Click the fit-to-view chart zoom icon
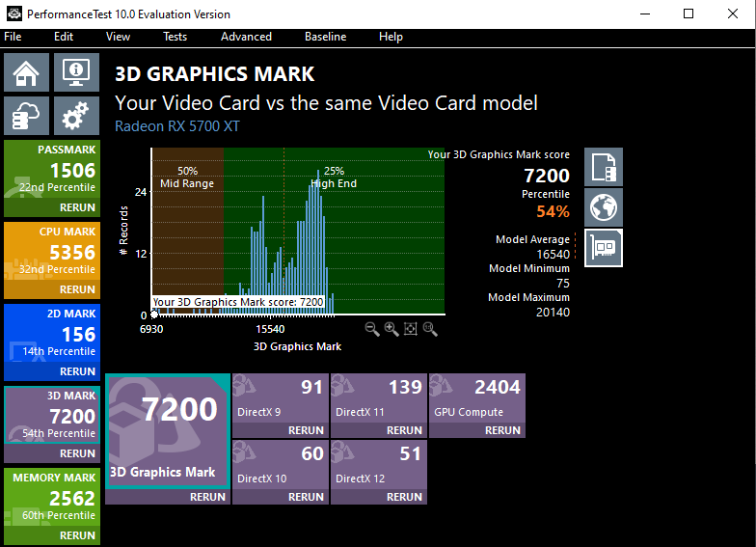 point(411,329)
